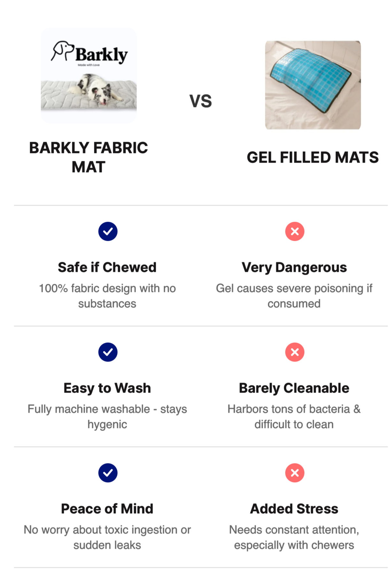Viewport: 392px width, 588px height.
Task: Click the Fully machine washable description
Action: pos(107,416)
